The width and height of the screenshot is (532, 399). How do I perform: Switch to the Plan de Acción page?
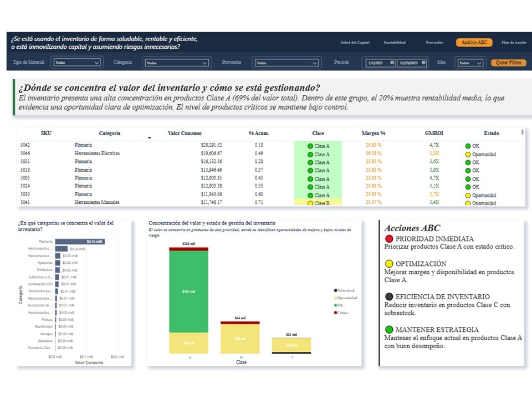(514, 43)
